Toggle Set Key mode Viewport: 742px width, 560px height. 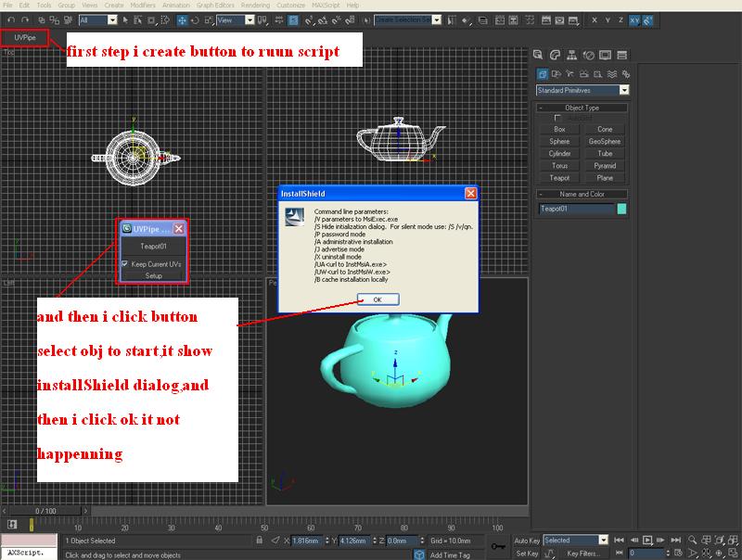click(527, 554)
